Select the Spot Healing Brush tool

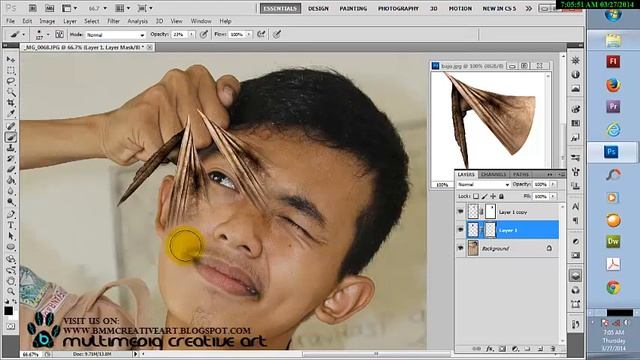[x=11, y=126]
